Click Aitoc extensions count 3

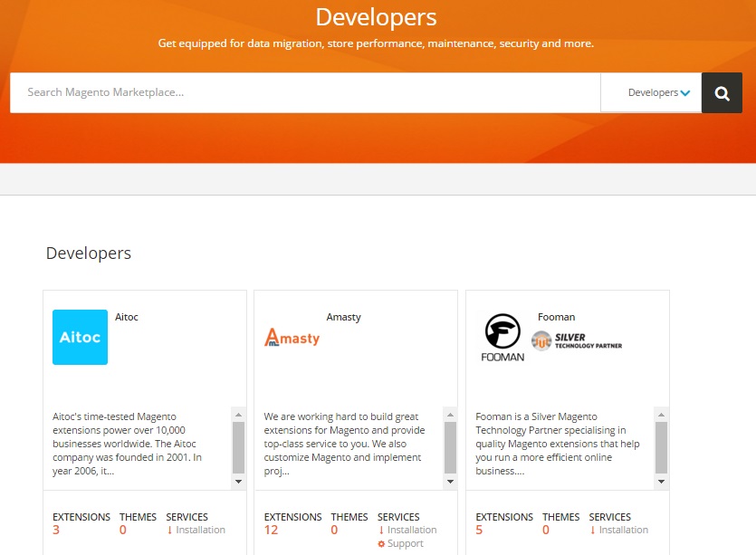56,530
